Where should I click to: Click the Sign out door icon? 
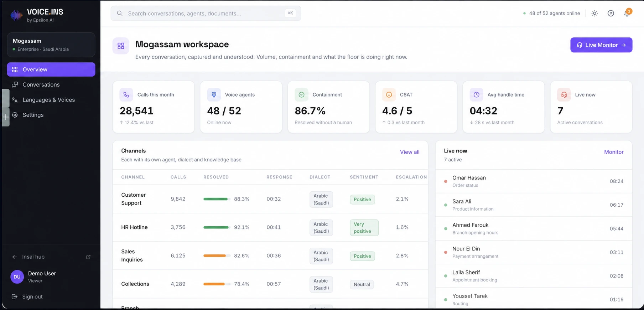coord(15,296)
